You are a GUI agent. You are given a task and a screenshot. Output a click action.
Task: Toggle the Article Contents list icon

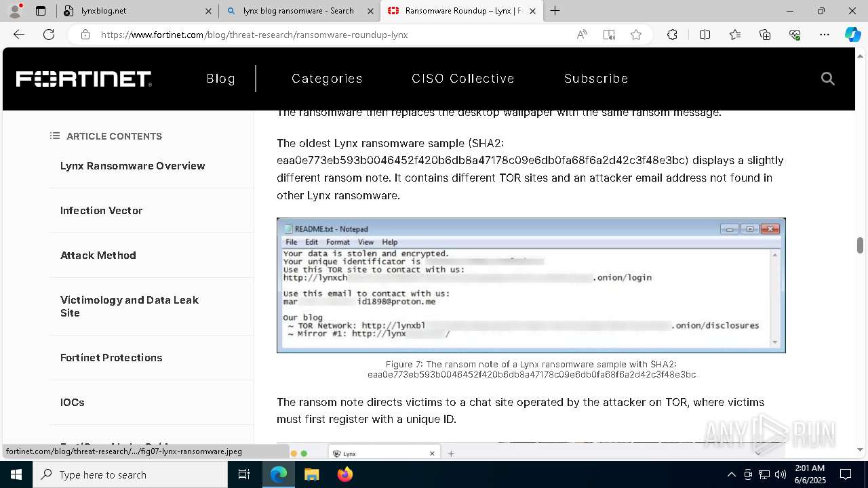(55, 136)
